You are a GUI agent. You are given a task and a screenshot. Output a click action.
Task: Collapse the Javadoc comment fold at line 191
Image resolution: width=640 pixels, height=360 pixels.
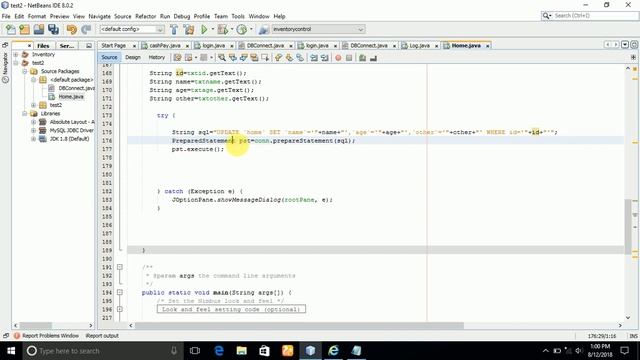point(120,267)
